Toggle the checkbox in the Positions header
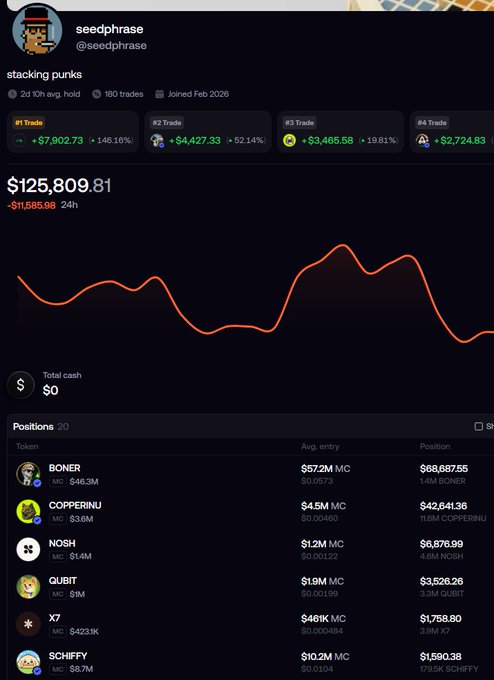 (478, 426)
